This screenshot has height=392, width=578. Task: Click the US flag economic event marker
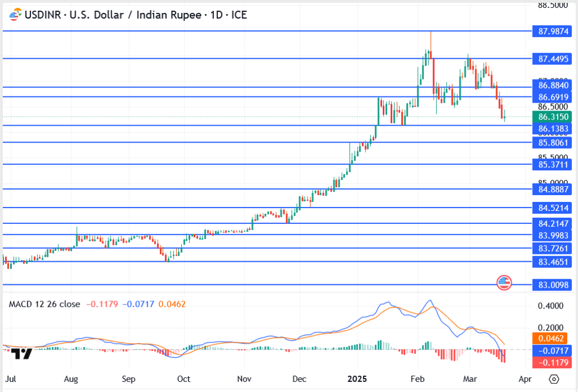[x=503, y=283]
